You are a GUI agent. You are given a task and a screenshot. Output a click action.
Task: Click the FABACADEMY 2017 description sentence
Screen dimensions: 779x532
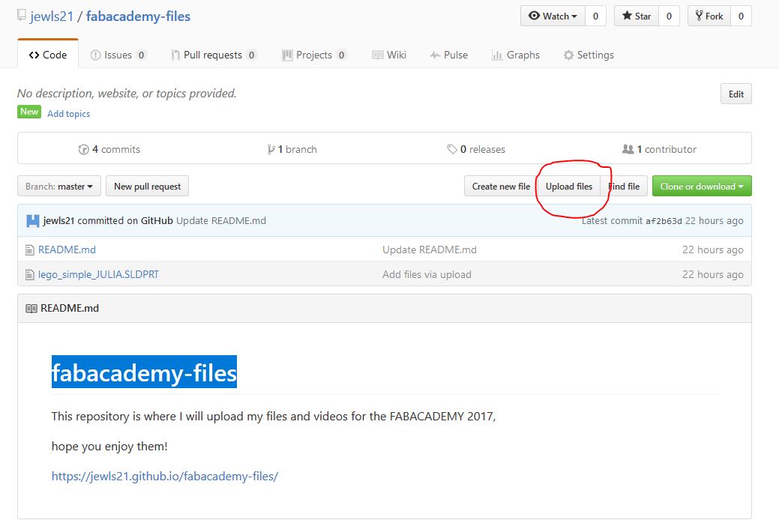point(273,417)
